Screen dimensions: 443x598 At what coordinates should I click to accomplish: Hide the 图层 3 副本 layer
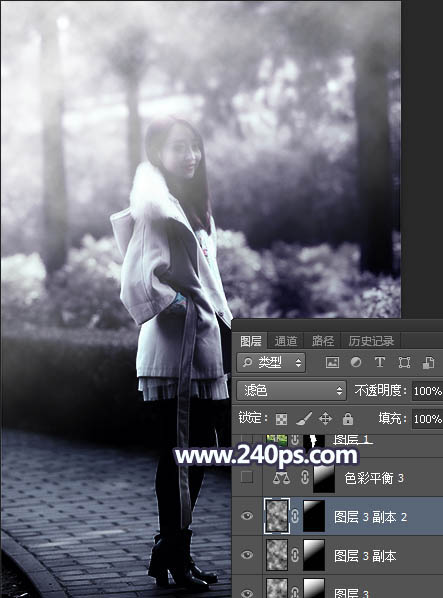[x=247, y=555]
